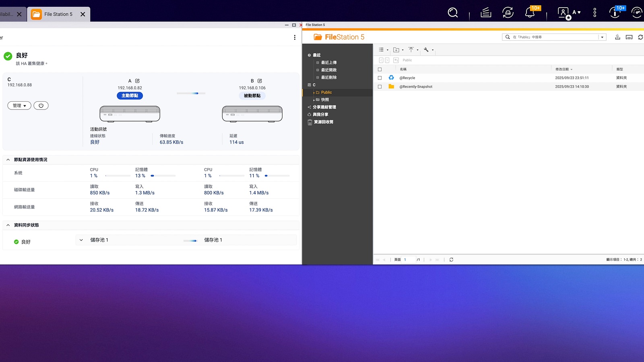Open the QTS search magnifier icon

coord(453,13)
